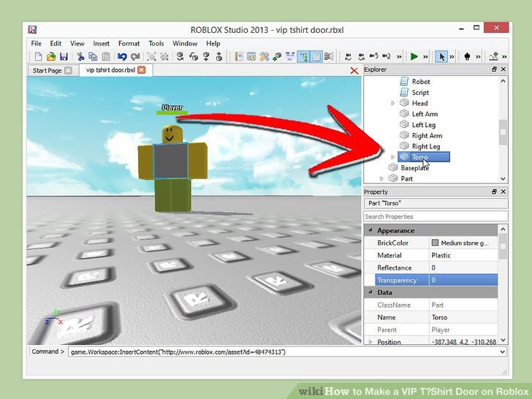The height and width of the screenshot is (399, 532).
Task: Select Left Arm in Explorer tree
Action: [x=425, y=114]
